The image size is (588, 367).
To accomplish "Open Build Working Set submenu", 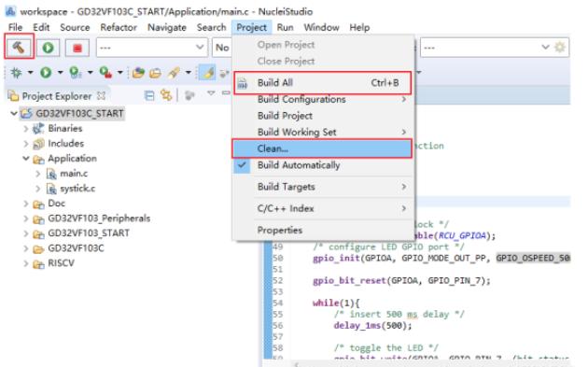I will pyautogui.click(x=323, y=132).
